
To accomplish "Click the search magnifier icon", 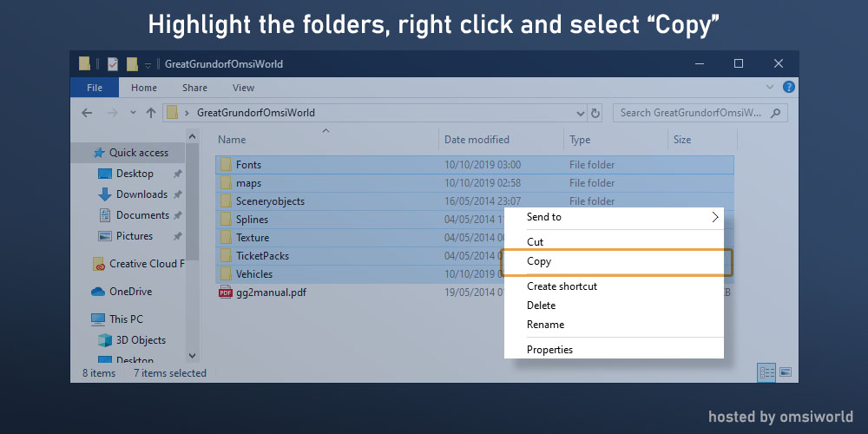I will [x=775, y=113].
